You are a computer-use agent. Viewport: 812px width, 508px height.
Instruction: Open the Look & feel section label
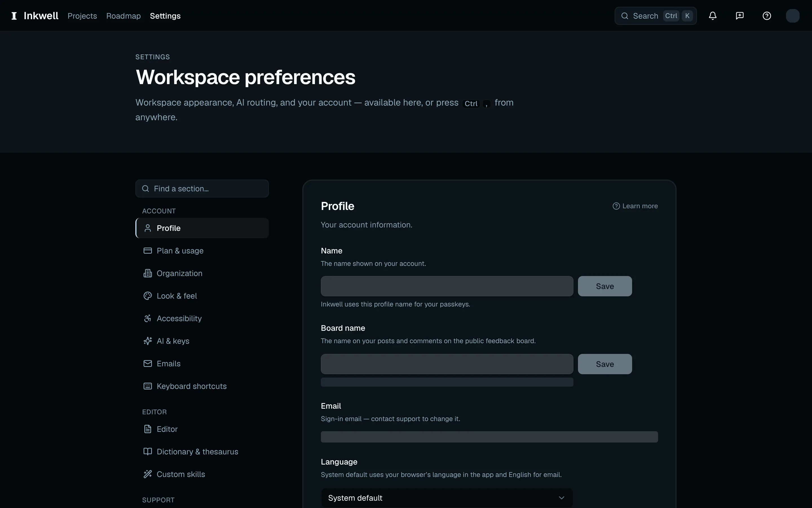(177, 296)
